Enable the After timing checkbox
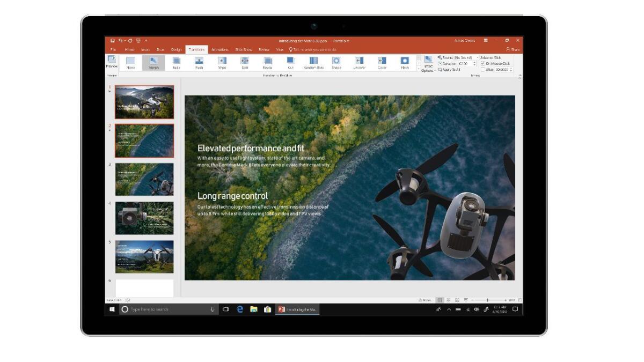 click(x=482, y=69)
